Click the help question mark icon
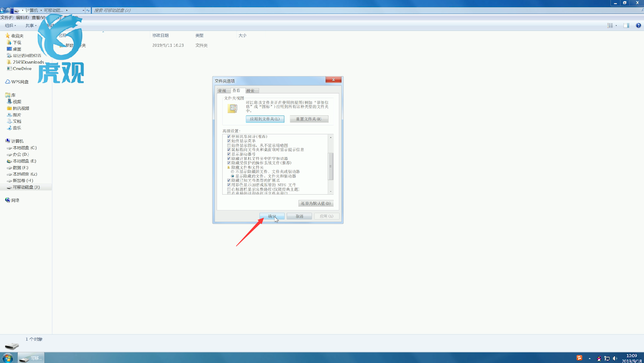 pyautogui.click(x=638, y=25)
